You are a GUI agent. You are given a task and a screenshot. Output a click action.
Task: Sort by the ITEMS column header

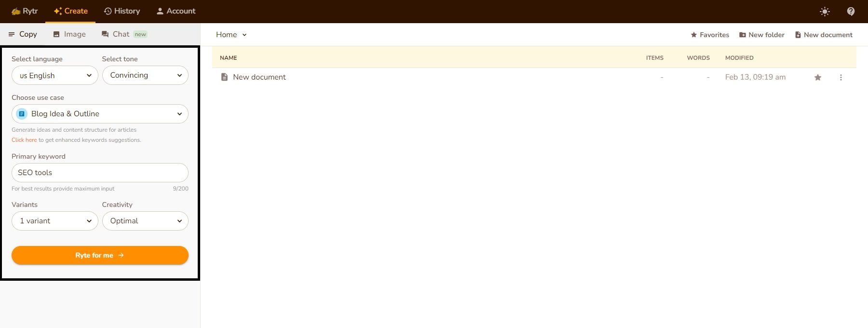click(655, 58)
